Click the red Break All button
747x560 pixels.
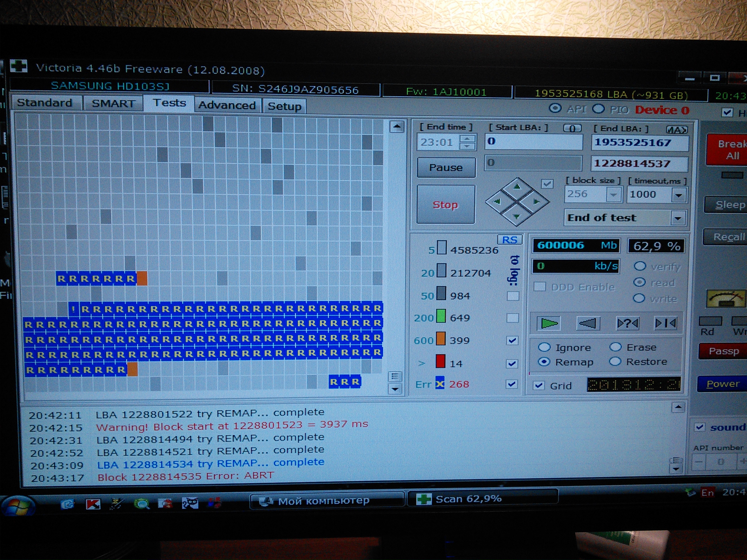click(x=727, y=150)
